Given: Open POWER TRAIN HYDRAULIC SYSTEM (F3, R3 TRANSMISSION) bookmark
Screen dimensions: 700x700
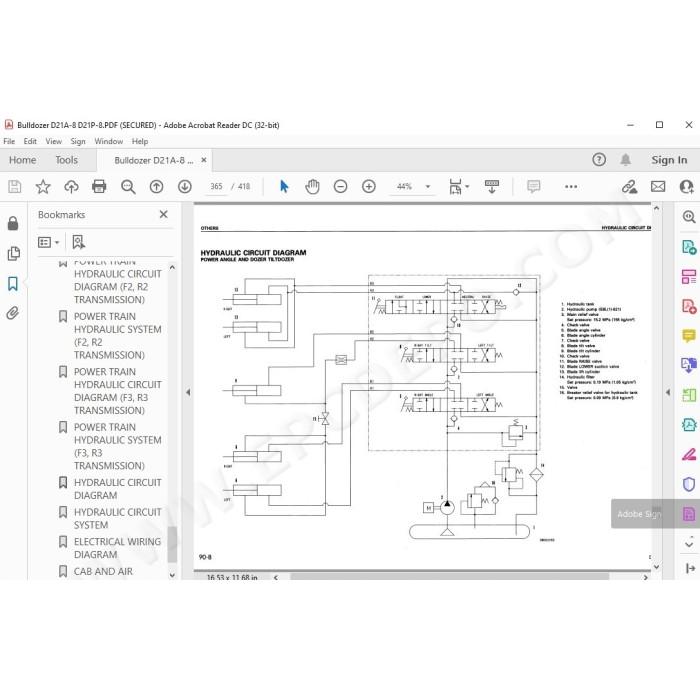Looking at the screenshot, I should (x=117, y=446).
